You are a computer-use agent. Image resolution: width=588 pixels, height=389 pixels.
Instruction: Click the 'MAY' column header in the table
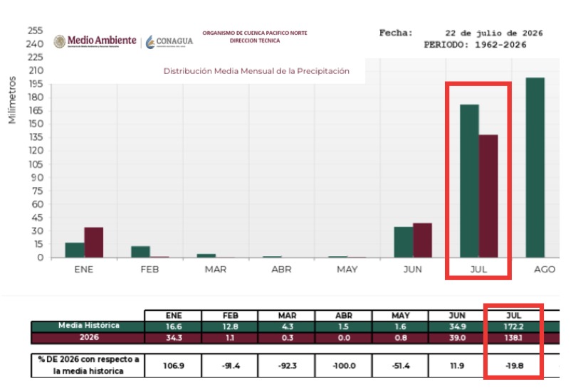pos(400,316)
